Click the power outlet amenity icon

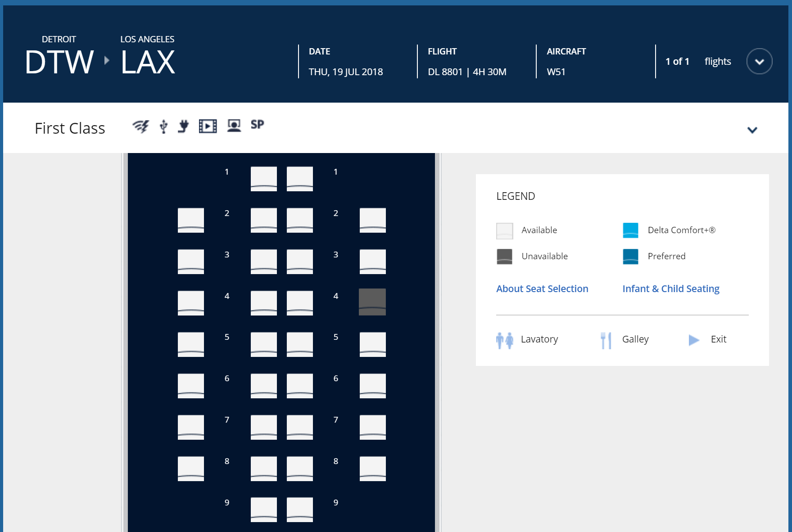pos(183,126)
